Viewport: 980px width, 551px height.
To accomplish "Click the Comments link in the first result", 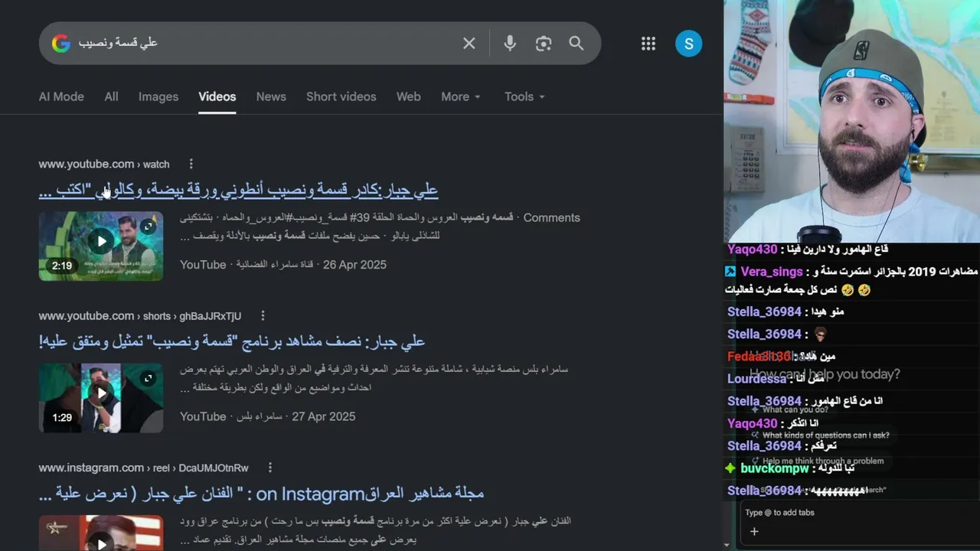I will [551, 217].
